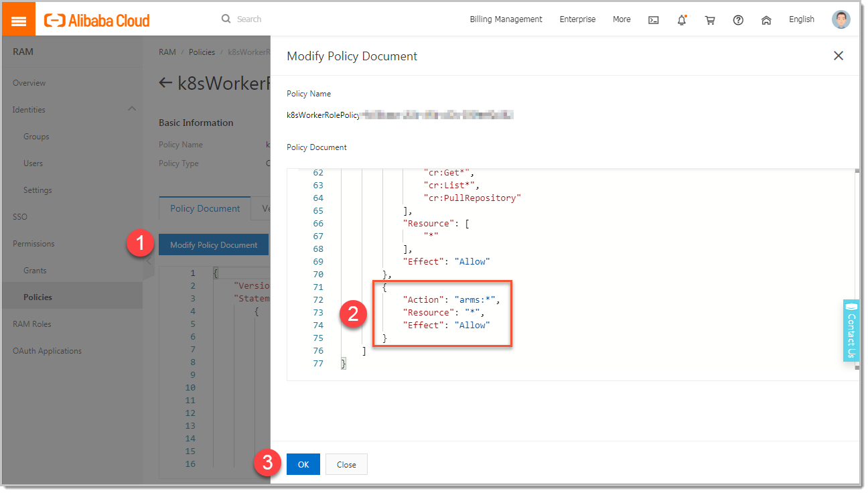868x493 pixels.
Task: Click the "cr:PullRepository" line in the editor
Action: point(472,198)
